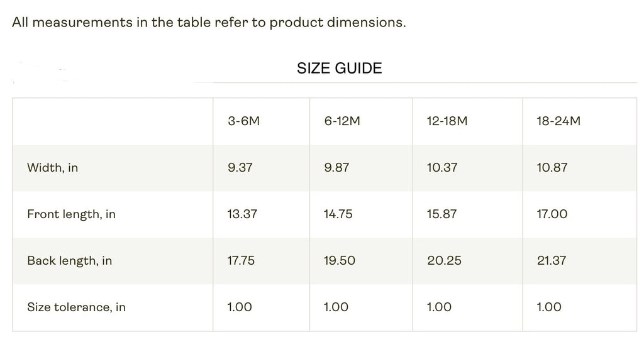Select the 10.87 width value

pos(552,168)
